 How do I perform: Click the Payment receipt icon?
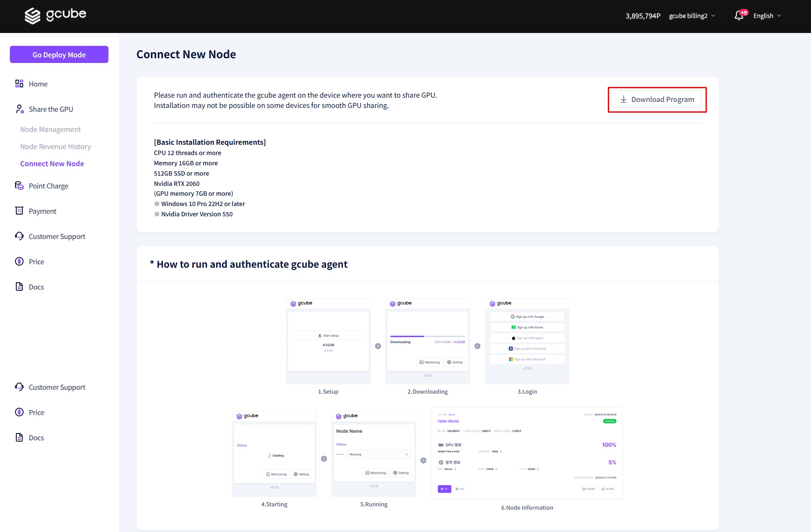click(x=19, y=211)
